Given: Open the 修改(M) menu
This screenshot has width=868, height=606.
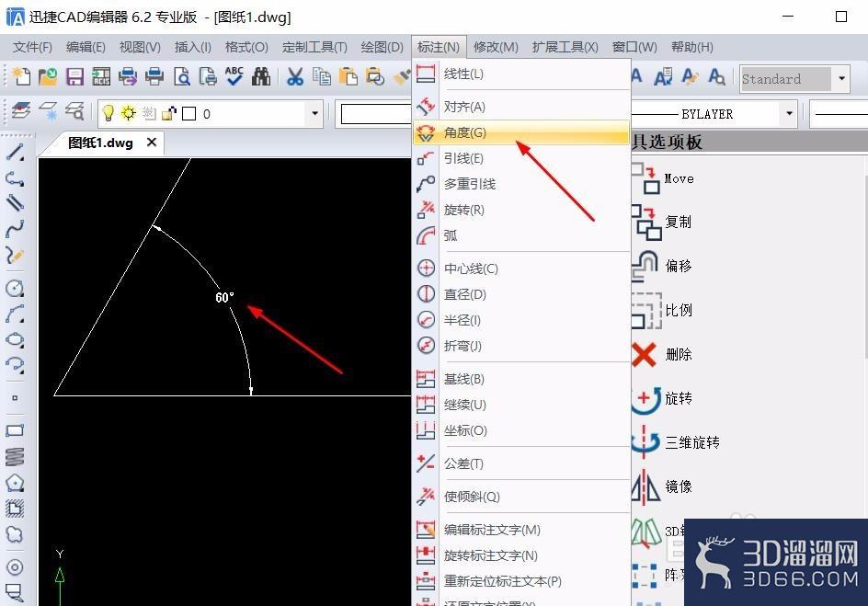Looking at the screenshot, I should [x=496, y=47].
